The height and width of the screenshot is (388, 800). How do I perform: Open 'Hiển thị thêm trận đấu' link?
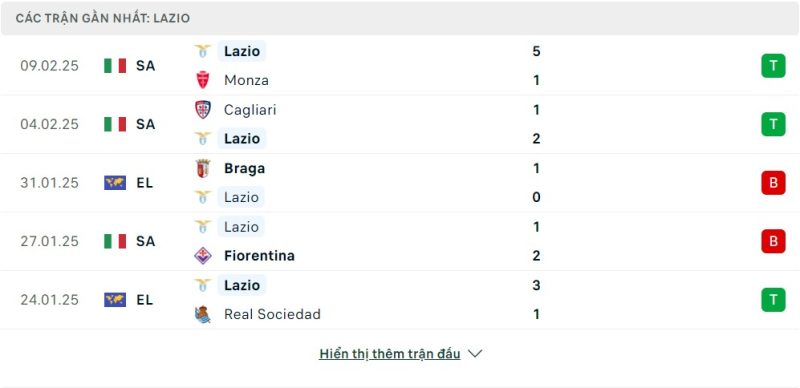tap(390, 354)
